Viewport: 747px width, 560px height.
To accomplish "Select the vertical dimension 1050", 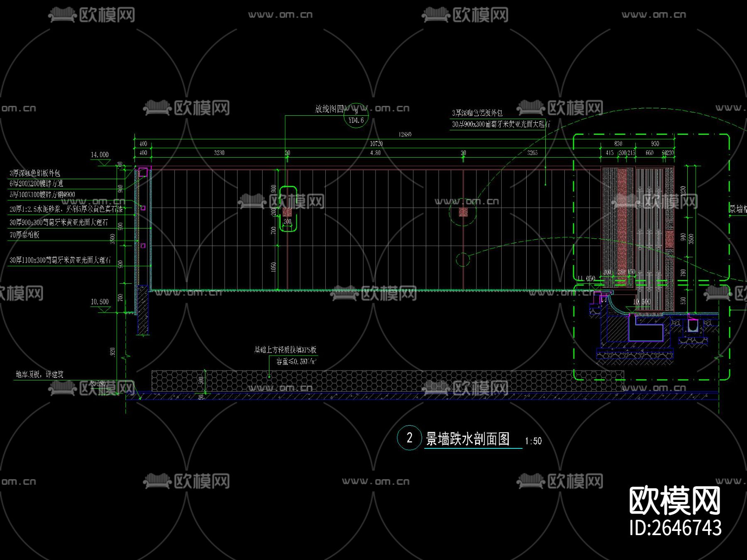I will pyautogui.click(x=273, y=267).
